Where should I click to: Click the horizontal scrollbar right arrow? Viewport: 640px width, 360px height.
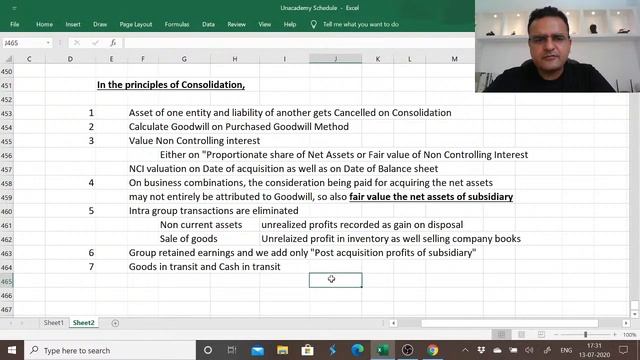coord(626,323)
